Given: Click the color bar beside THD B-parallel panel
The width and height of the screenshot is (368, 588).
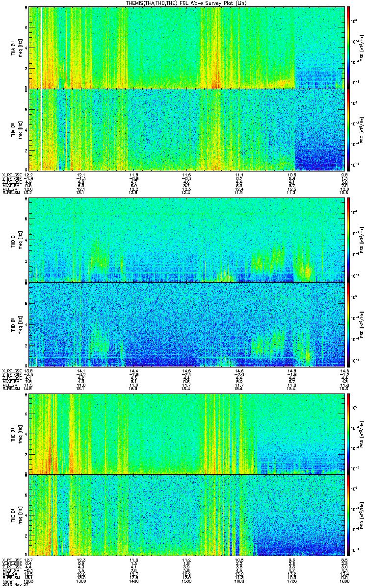Looking at the screenshot, I should tap(349, 324).
